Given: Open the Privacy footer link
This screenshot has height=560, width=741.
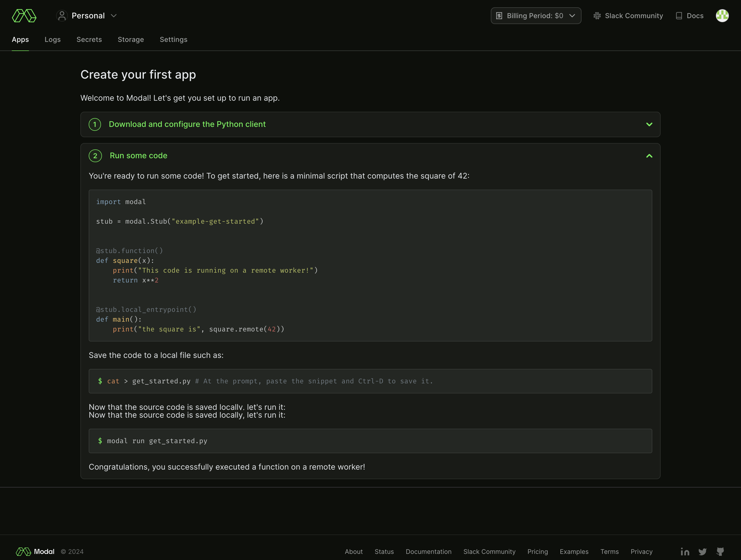Looking at the screenshot, I should pos(641,551).
